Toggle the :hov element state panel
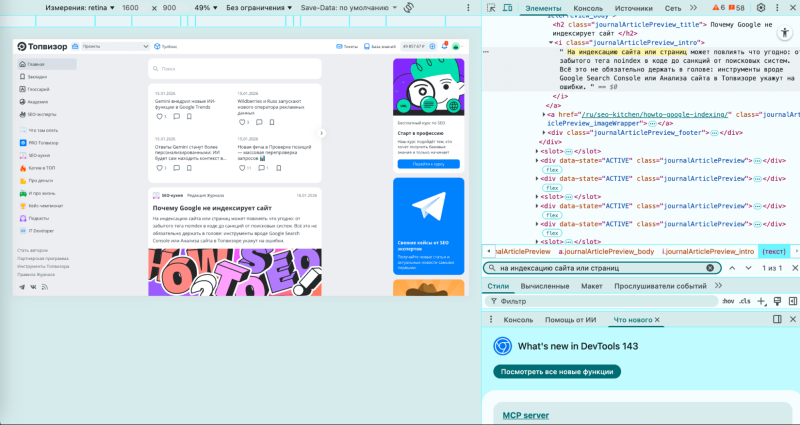This screenshot has width=800, height=425. pyautogui.click(x=727, y=301)
